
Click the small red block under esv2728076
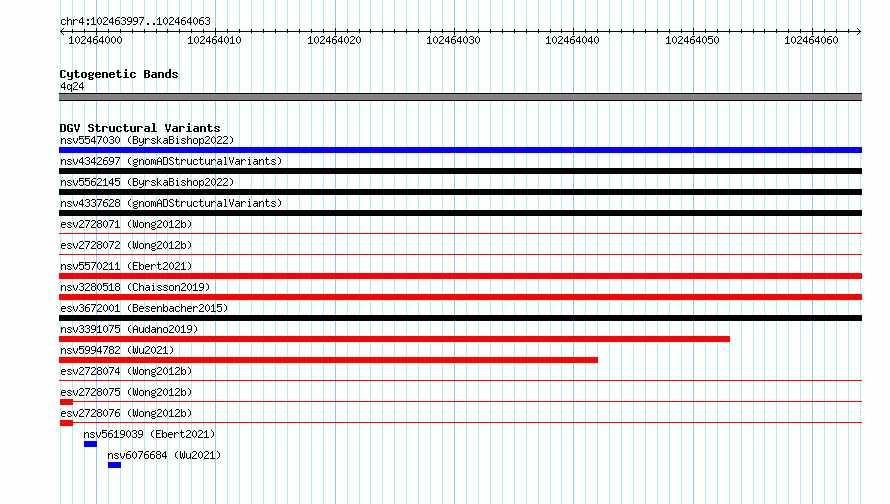click(x=66, y=423)
